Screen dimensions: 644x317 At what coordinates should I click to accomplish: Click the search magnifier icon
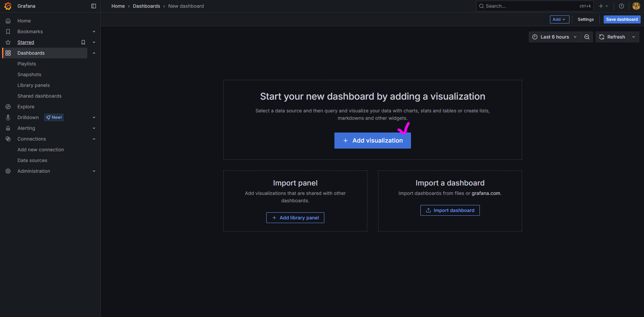tap(481, 6)
